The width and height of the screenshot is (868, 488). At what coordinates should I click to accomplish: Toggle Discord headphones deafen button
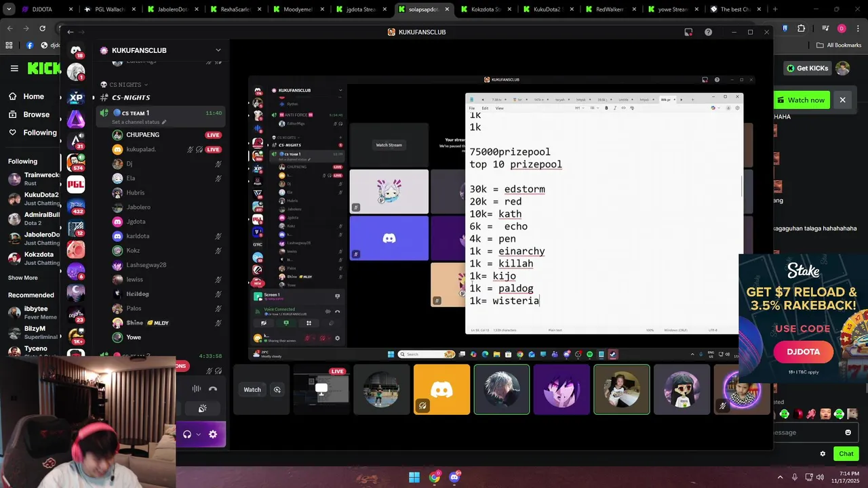coord(187,434)
